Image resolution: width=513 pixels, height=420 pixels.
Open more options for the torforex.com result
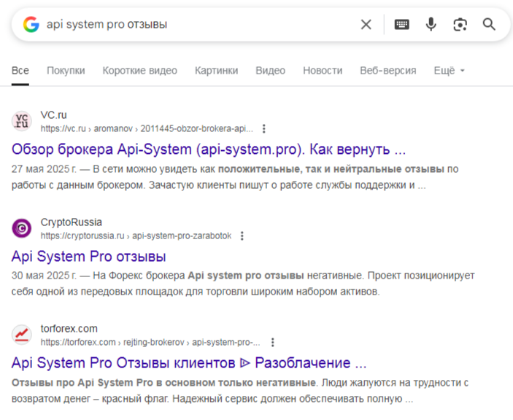click(272, 343)
